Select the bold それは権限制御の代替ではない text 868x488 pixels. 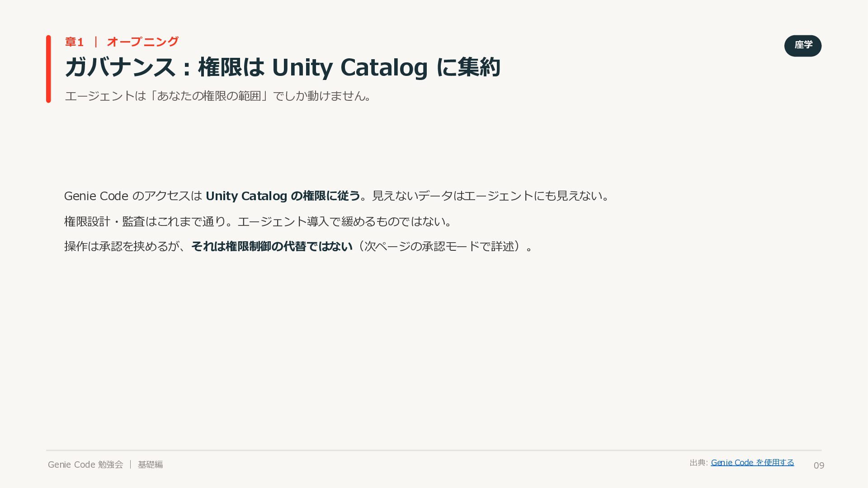272,246
